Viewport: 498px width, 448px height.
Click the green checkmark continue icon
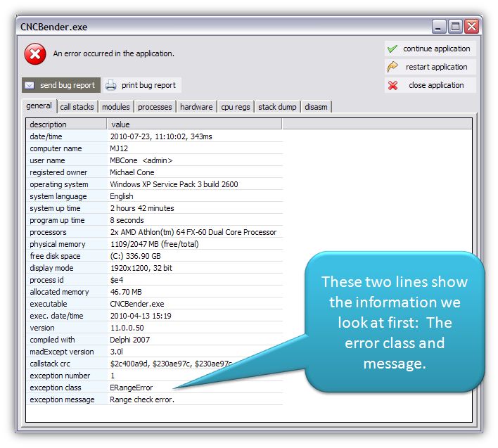[392, 49]
